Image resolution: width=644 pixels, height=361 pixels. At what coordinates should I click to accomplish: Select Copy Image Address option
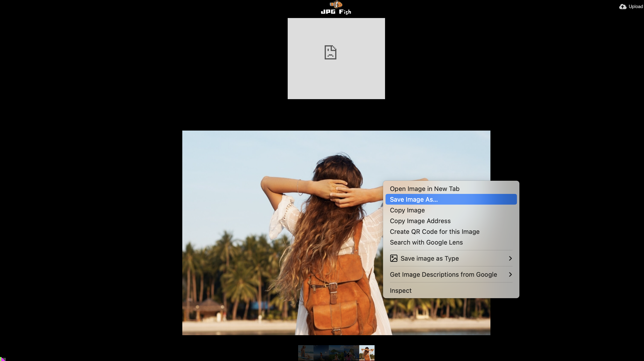[420, 221]
